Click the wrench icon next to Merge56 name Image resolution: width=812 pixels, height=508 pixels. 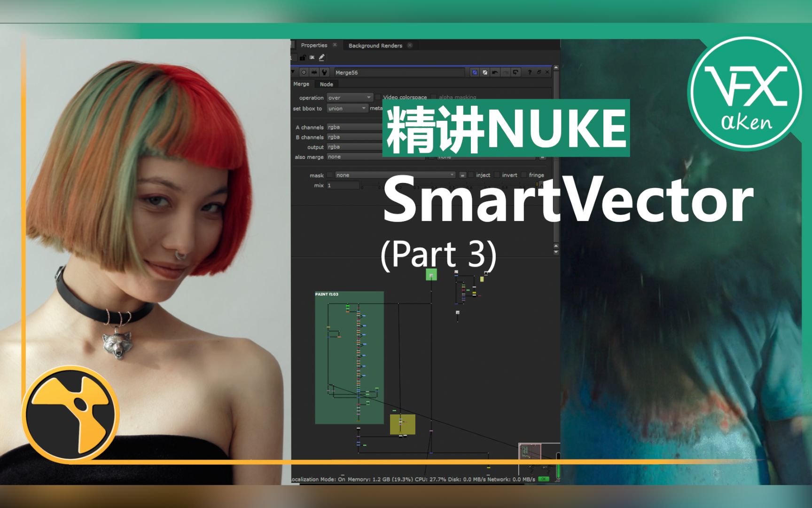pos(324,72)
